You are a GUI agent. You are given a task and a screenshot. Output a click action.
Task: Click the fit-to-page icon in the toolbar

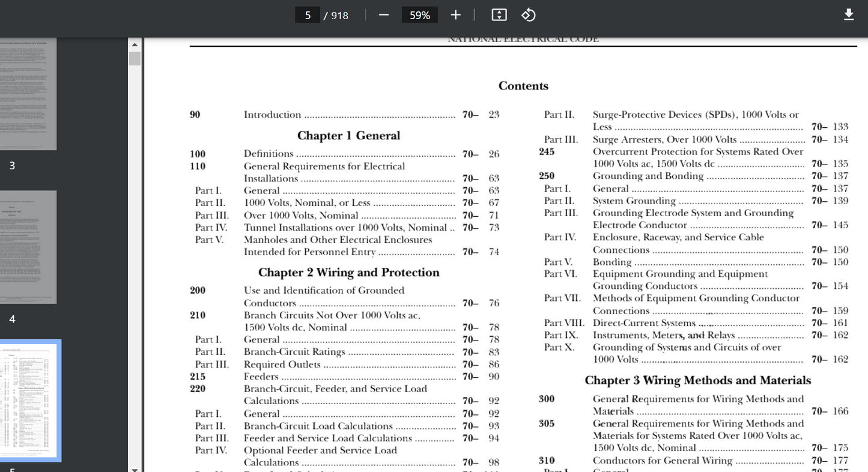pos(499,14)
